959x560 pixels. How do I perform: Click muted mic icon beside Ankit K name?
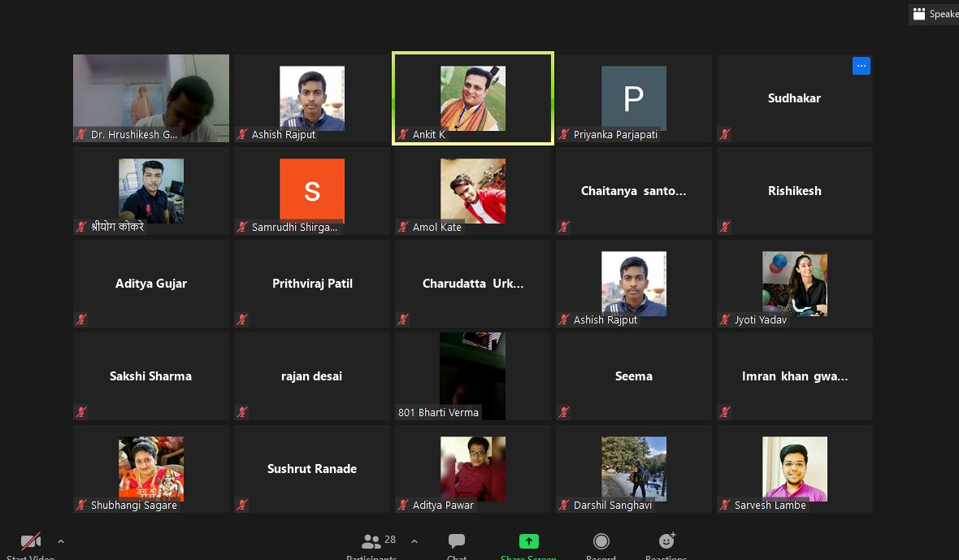pos(403,134)
